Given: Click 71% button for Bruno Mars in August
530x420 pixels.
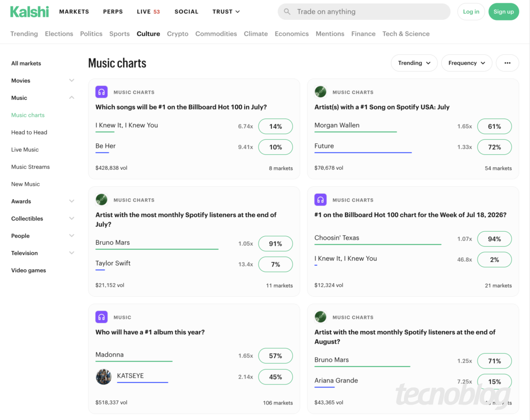Looking at the screenshot, I should tap(494, 361).
